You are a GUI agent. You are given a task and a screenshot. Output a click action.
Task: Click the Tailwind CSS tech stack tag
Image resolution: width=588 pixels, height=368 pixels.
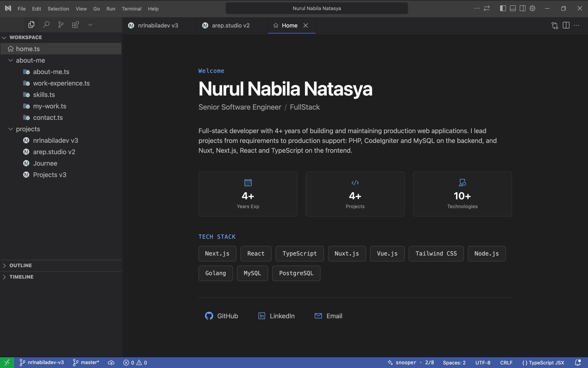(x=436, y=254)
